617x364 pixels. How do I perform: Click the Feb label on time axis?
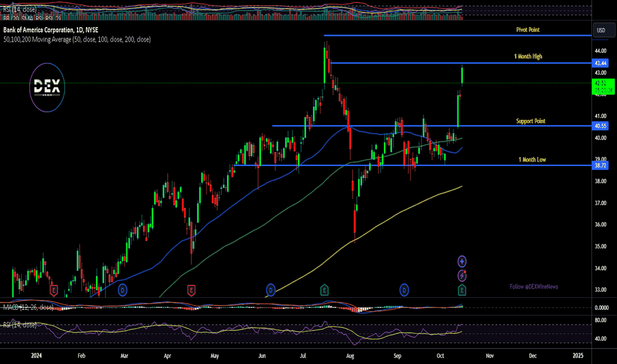click(81, 356)
